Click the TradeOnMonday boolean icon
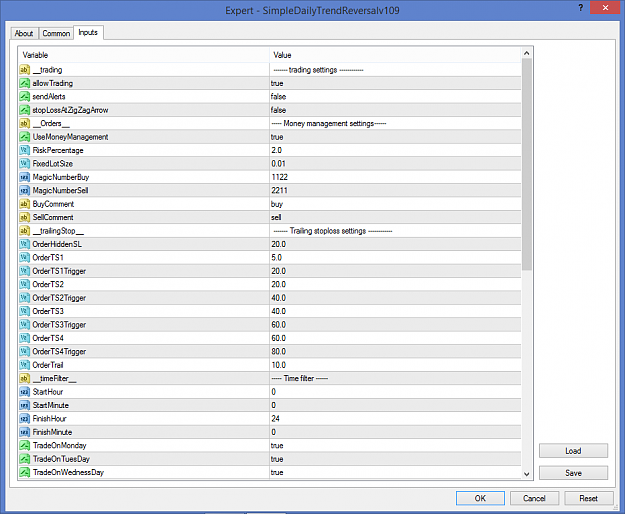Image resolution: width=625 pixels, height=514 pixels. click(x=25, y=445)
